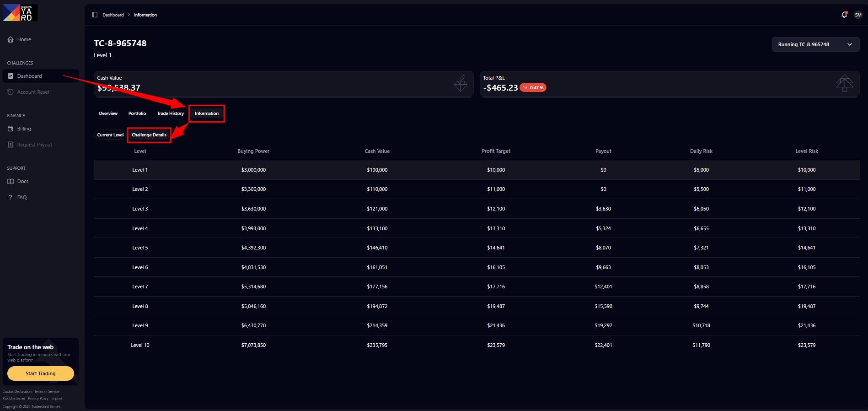This screenshot has width=868, height=411.
Task: Go to Request Payout page
Action: (34, 145)
